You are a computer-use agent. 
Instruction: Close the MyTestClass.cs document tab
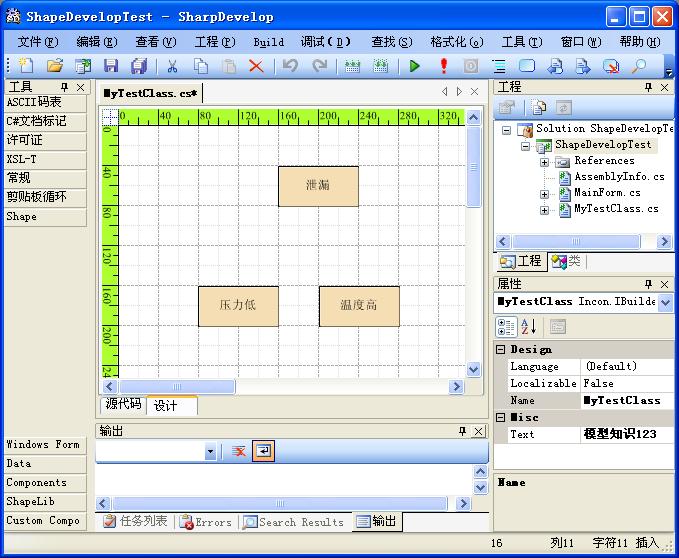(475, 91)
